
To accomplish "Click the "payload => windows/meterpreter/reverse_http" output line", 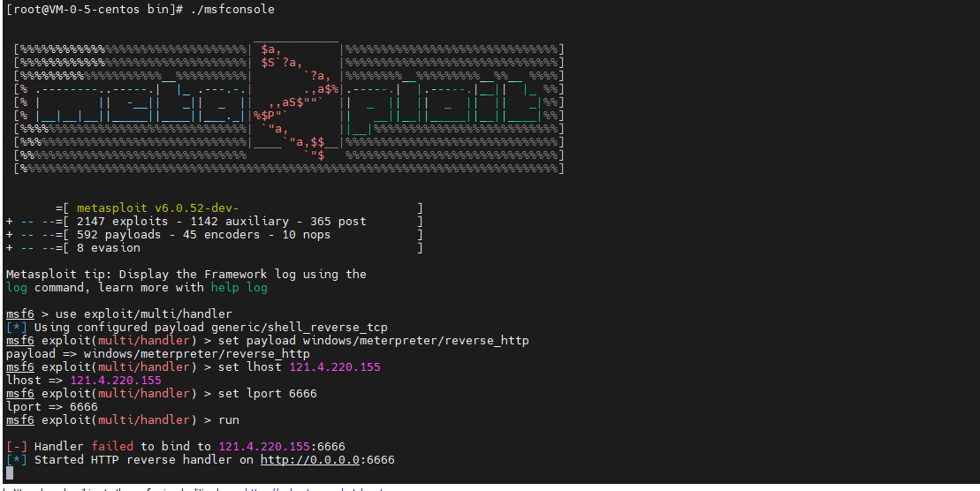I will 158,353.
